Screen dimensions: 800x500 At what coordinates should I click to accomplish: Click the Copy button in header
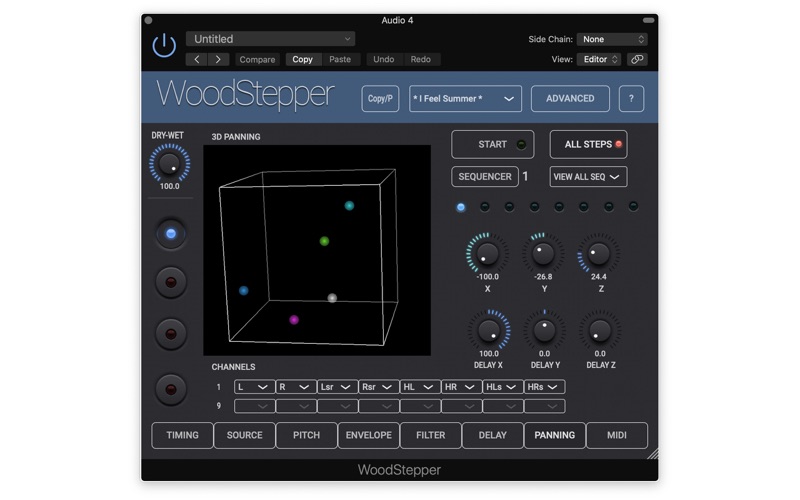(x=303, y=59)
